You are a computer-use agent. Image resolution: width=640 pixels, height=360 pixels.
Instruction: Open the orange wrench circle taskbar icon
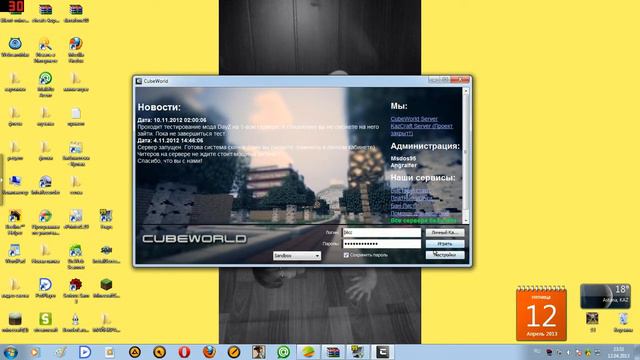[160, 352]
